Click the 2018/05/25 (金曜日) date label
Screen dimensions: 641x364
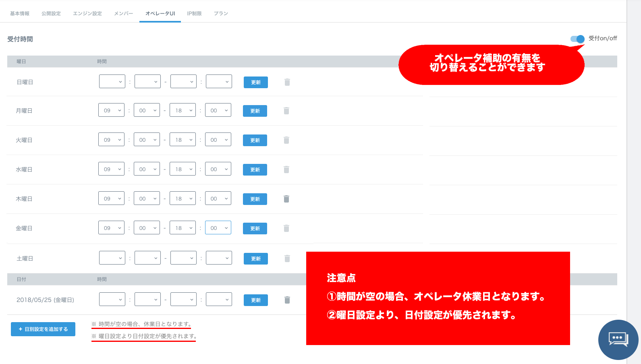[45, 300]
